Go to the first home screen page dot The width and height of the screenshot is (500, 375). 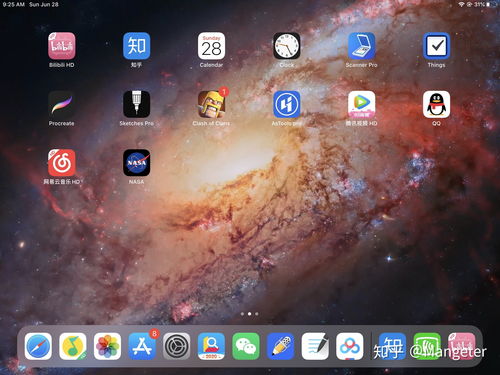tap(242, 314)
